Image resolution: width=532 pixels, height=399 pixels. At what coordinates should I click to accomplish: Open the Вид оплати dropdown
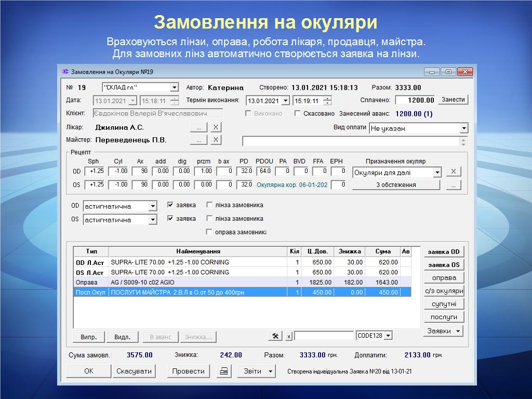pyautogui.click(x=463, y=128)
